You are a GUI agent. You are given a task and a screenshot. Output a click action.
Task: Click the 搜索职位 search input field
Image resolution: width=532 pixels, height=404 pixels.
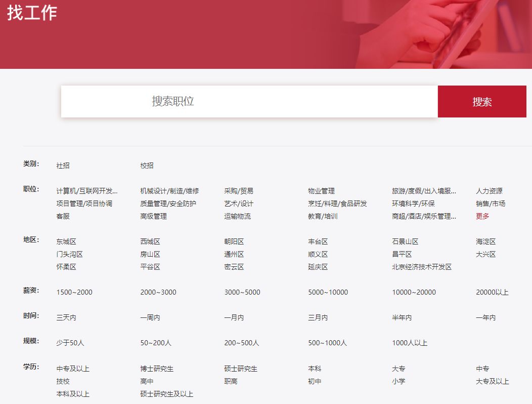[x=249, y=101]
